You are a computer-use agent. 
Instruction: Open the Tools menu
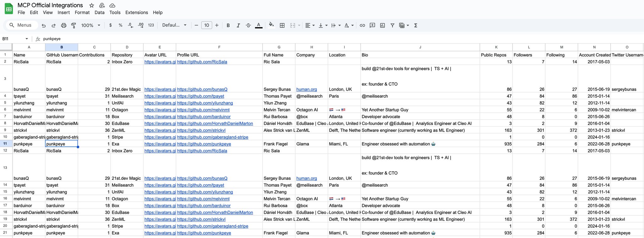(x=115, y=13)
